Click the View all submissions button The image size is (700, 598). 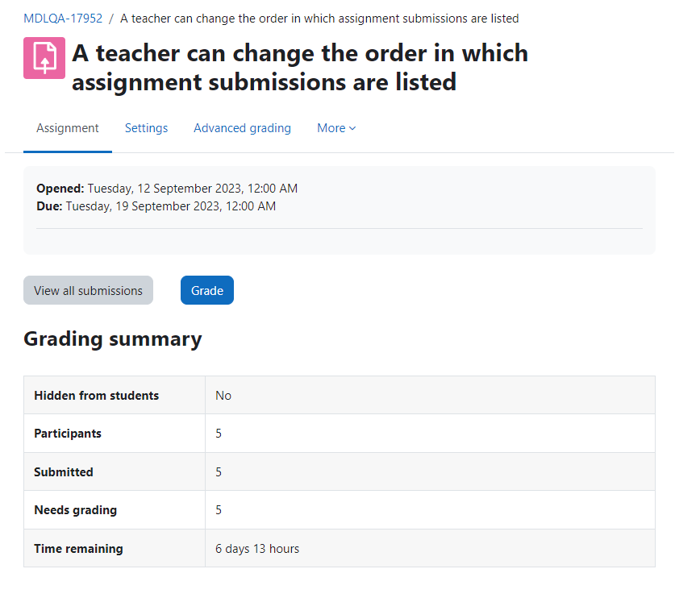(89, 290)
